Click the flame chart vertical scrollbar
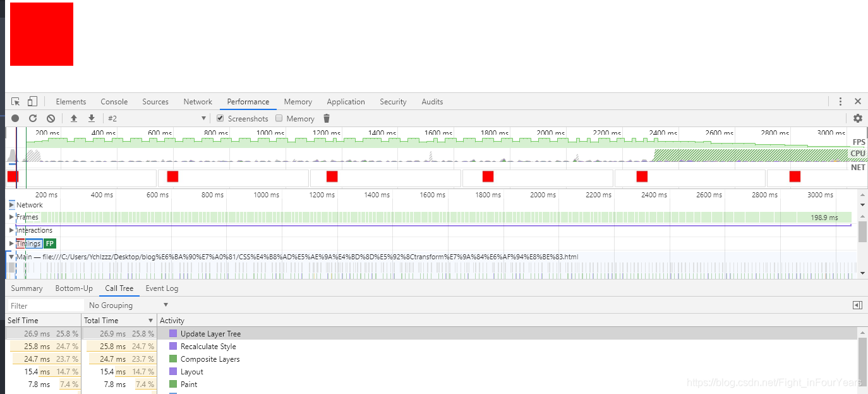Viewport: 868px width, 394px height. click(862, 232)
